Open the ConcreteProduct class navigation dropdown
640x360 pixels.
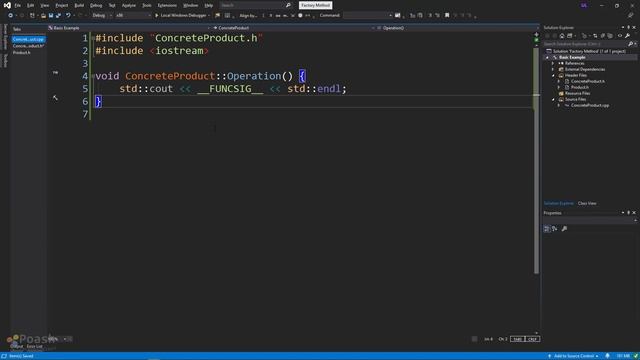click(x=294, y=28)
